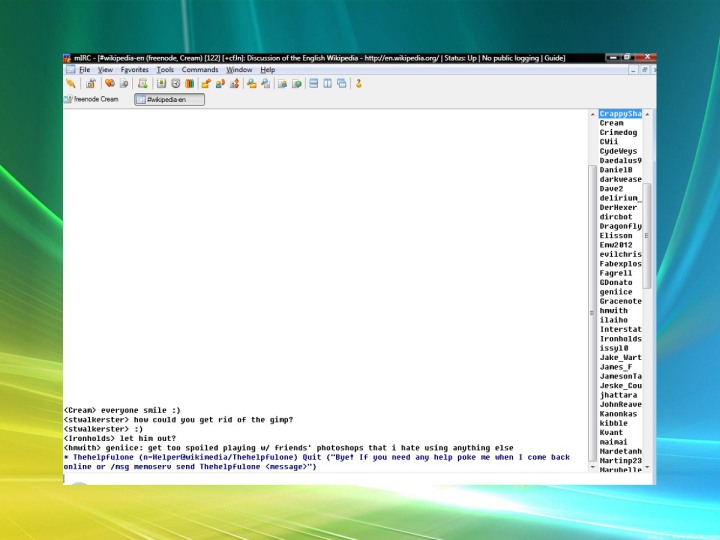Open the Colors palette icon
The image size is (720, 540).
(189, 84)
